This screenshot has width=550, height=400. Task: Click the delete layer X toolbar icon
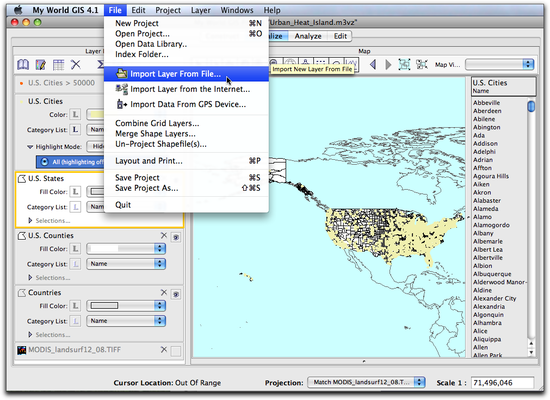click(75, 64)
